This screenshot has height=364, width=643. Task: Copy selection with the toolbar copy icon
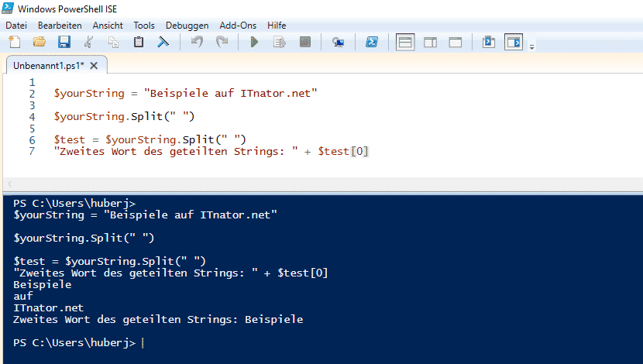pos(114,42)
